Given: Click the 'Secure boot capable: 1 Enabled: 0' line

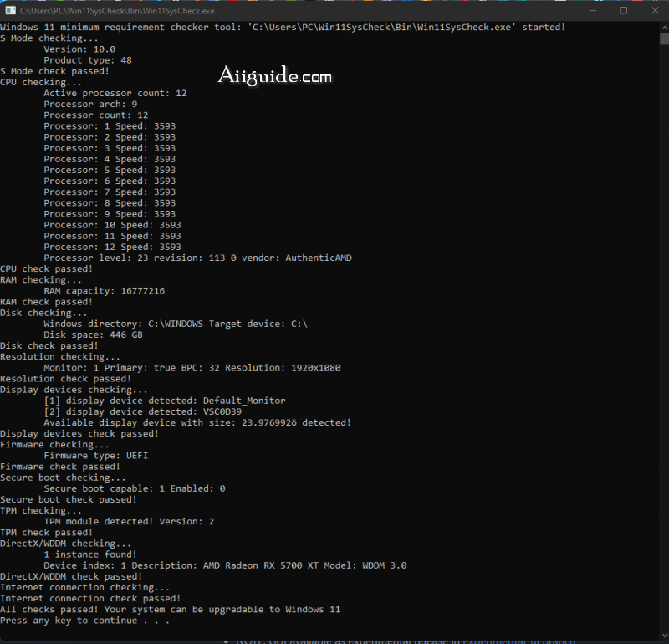Looking at the screenshot, I should click(x=135, y=488).
